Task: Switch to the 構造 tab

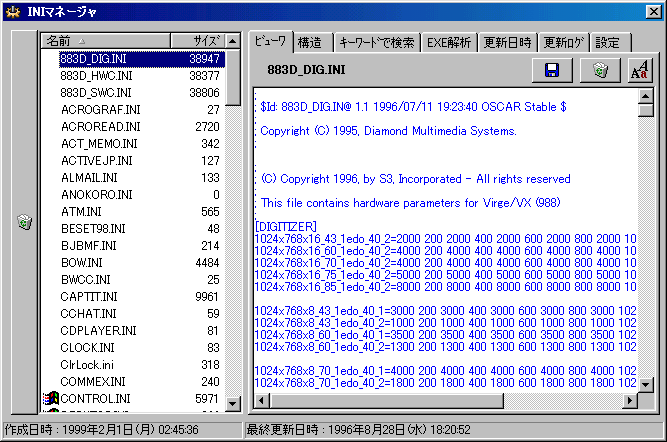Action: click(x=311, y=43)
